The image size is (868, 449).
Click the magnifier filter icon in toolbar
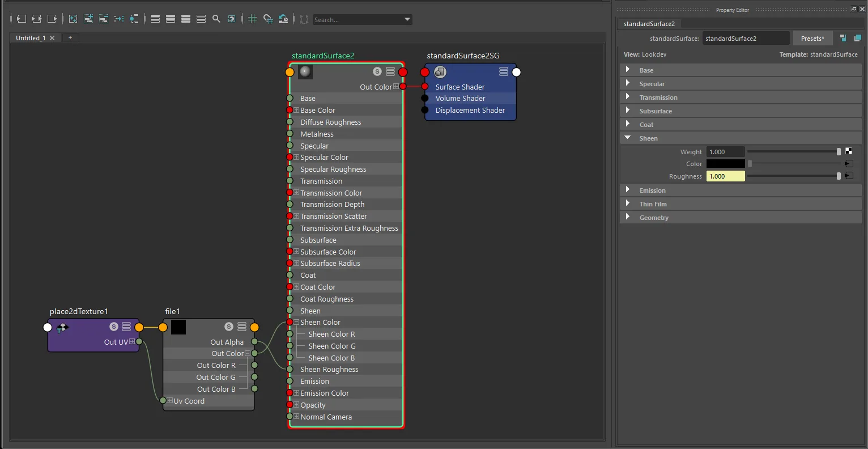coord(216,19)
